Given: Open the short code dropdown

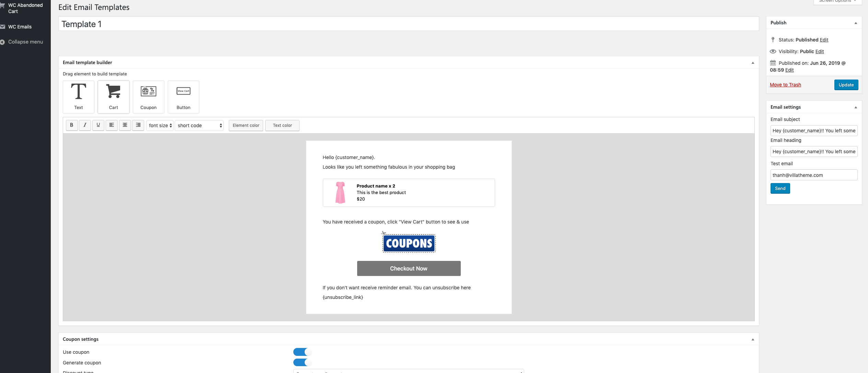Looking at the screenshot, I should pyautogui.click(x=199, y=125).
